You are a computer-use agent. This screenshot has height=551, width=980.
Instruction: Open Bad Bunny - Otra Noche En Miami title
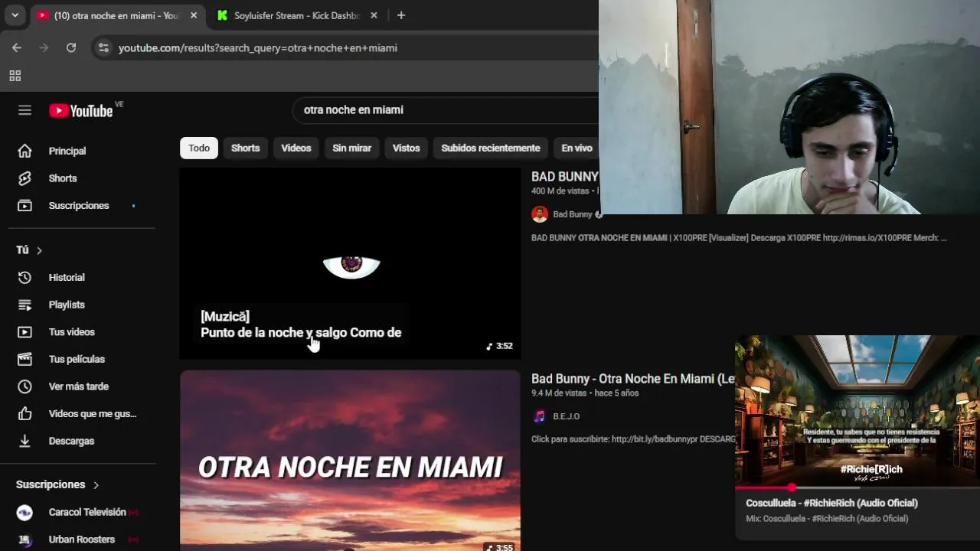pyautogui.click(x=633, y=379)
